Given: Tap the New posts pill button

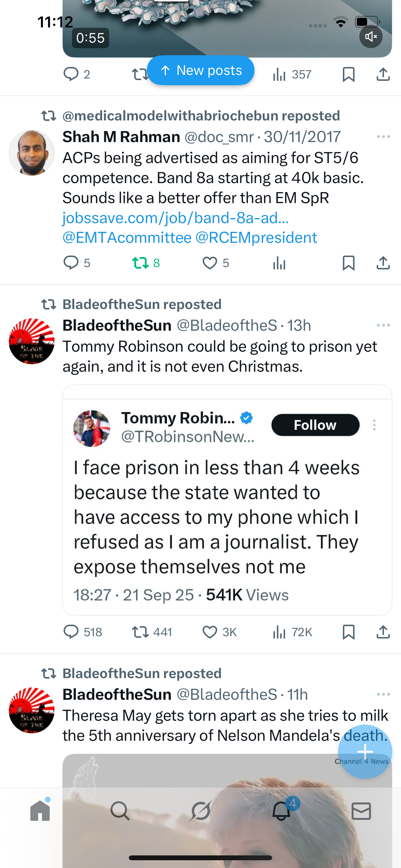Looking at the screenshot, I should click(x=201, y=70).
